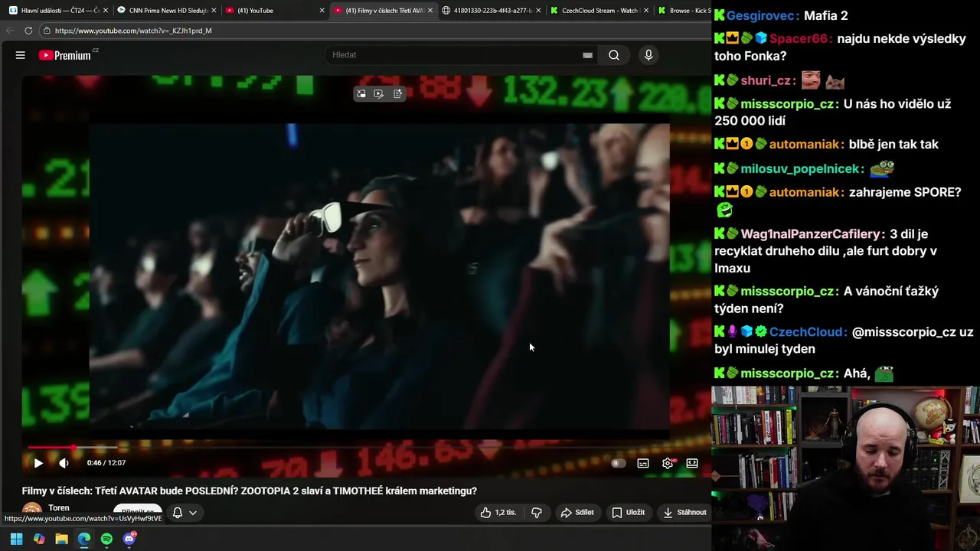Expand the notification bell dropdown chevron
The width and height of the screenshot is (980, 551).
click(193, 513)
